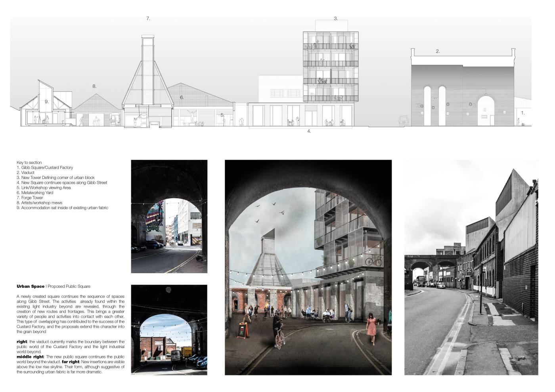555x392 pixels.
Task: Click number 2 label on the viaduct elevation
Action: coord(438,51)
